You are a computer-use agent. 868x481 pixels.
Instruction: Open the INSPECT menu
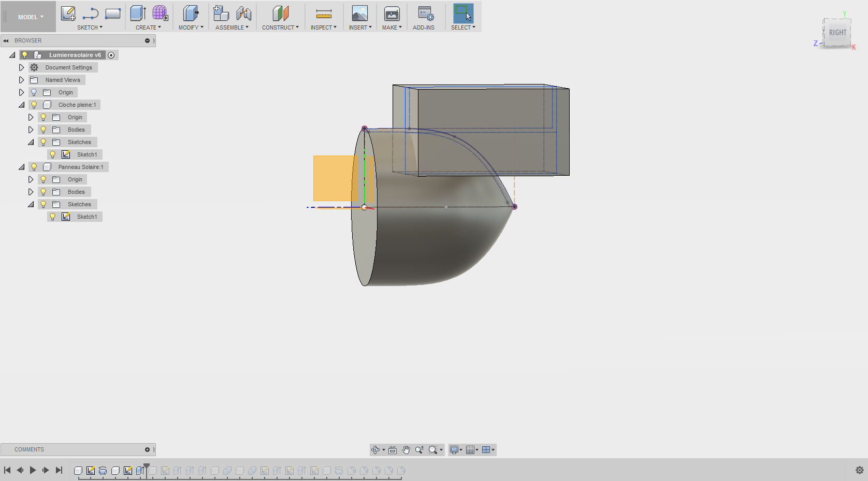323,27
